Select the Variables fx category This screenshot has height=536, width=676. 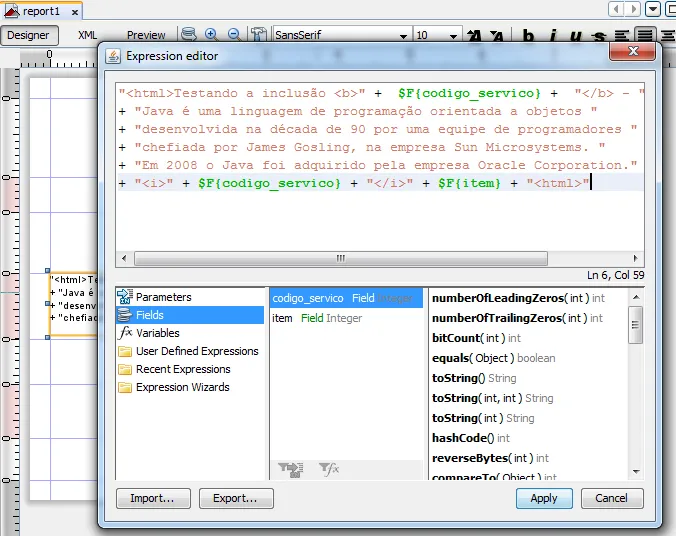[157, 333]
